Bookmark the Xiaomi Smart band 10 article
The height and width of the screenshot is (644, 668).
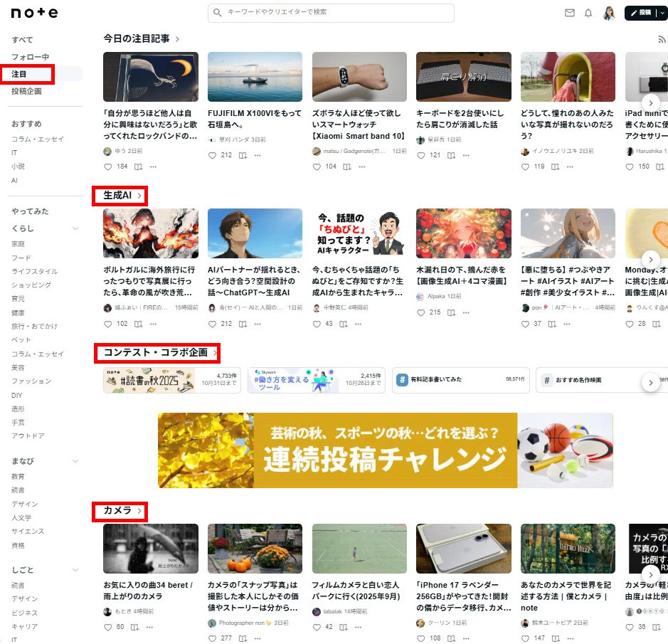(x=347, y=167)
